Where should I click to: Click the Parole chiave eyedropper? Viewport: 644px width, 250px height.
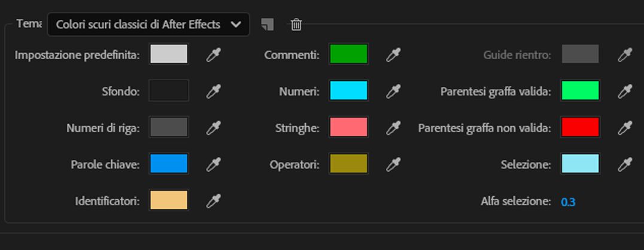214,164
